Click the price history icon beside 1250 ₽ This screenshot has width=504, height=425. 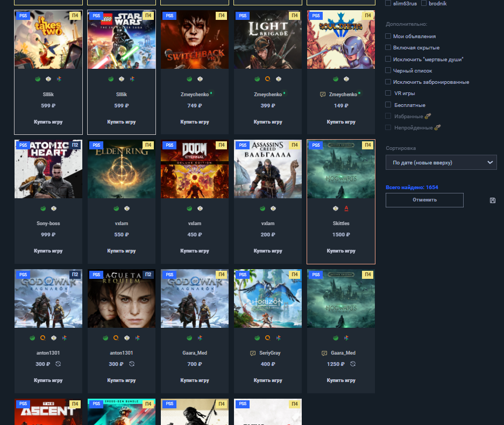tap(353, 364)
